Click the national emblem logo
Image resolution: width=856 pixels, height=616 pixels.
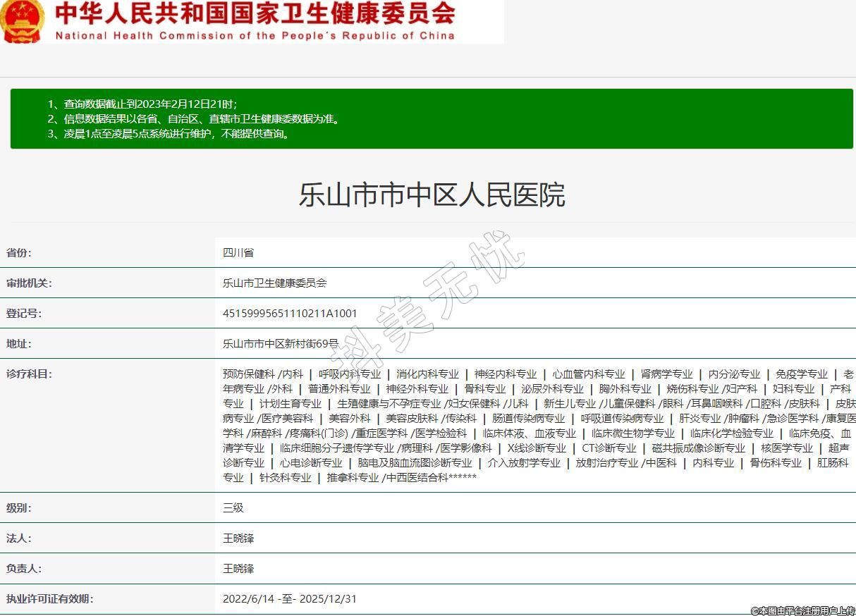(23, 21)
